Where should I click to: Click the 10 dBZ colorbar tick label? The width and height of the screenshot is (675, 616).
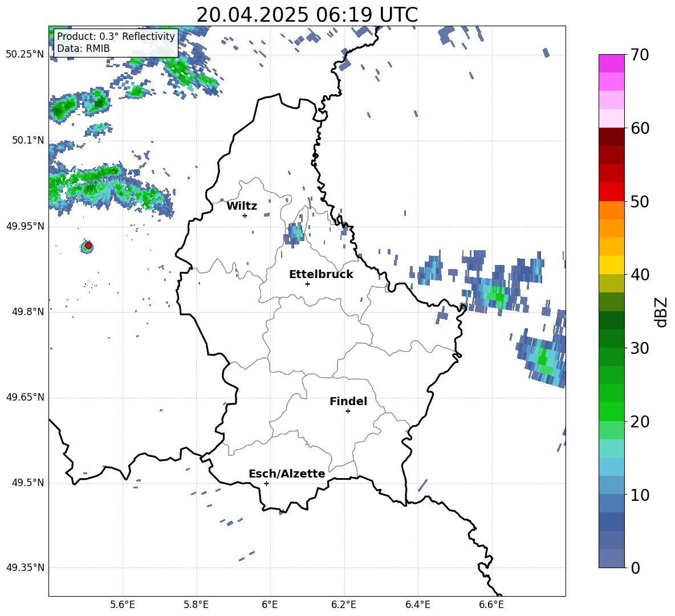tap(640, 495)
